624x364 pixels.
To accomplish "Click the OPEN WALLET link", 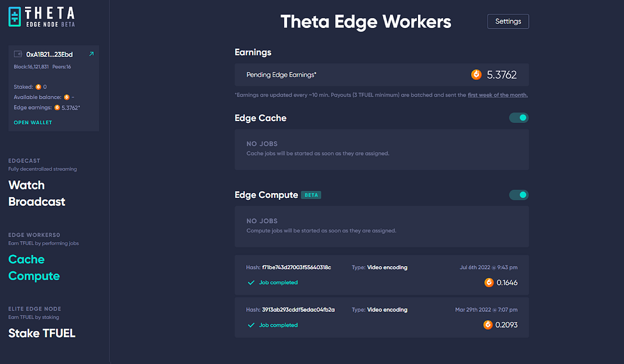I will [33, 122].
